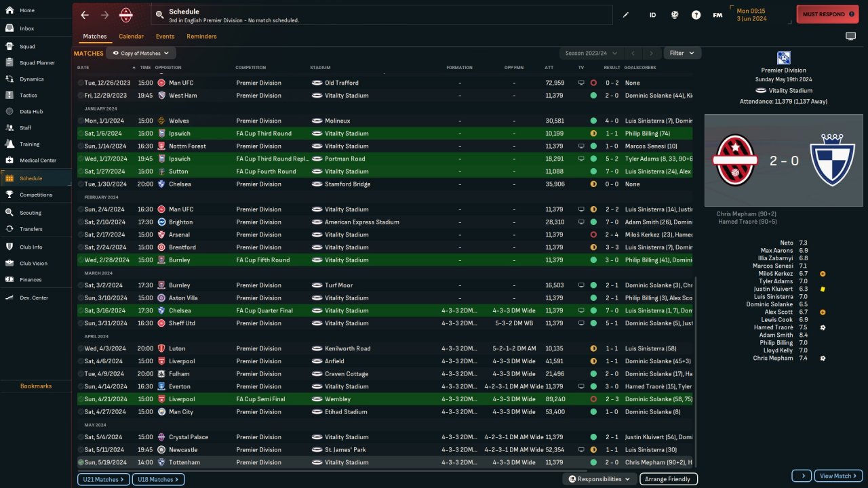Open Tactics from the sidebar
The height and width of the screenshot is (488, 868).
click(x=35, y=95)
